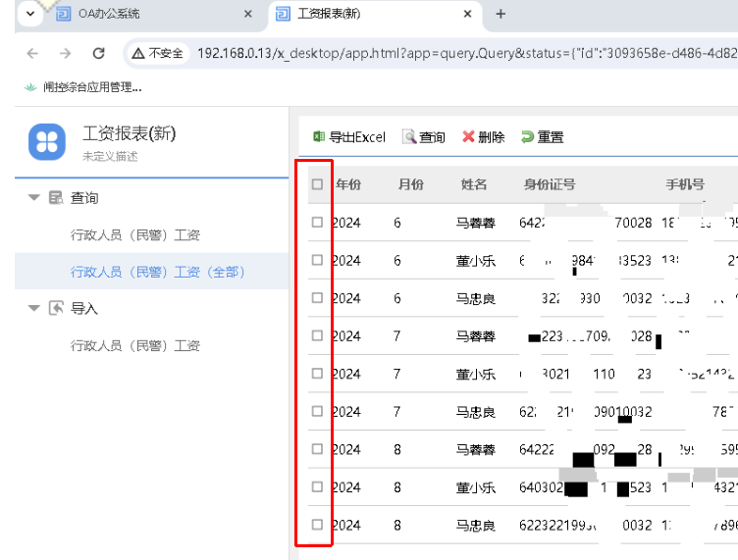Check the row for 马忠良 month 6

point(317,297)
